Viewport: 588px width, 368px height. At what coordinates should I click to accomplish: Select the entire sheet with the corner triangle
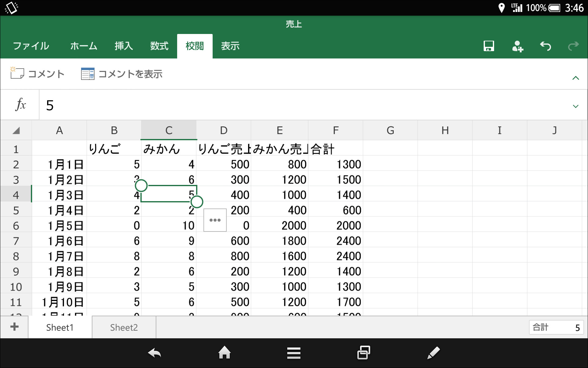(16, 130)
